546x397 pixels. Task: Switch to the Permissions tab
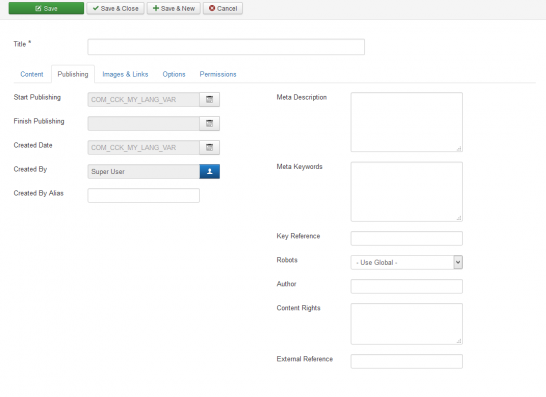pyautogui.click(x=218, y=74)
